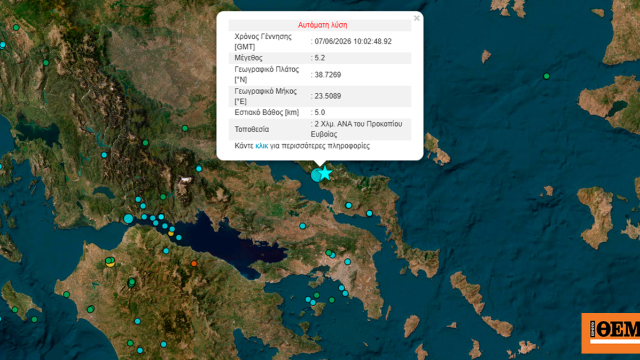Select the large cyan marker at Rio strait
Image resolution: width=640 pixels, height=360 pixels.
(128, 219)
